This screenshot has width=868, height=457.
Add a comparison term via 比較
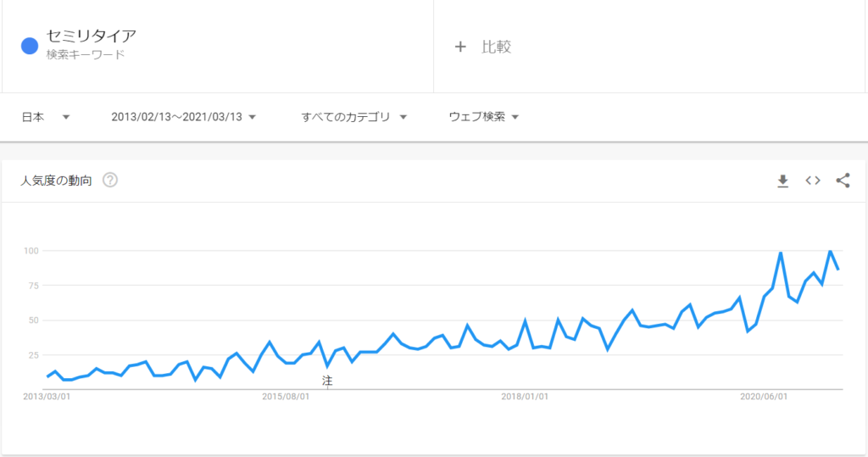pyautogui.click(x=496, y=47)
